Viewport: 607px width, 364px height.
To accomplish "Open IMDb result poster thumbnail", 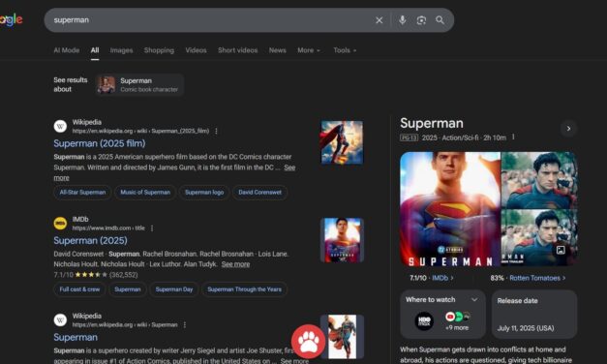I will [x=342, y=240].
